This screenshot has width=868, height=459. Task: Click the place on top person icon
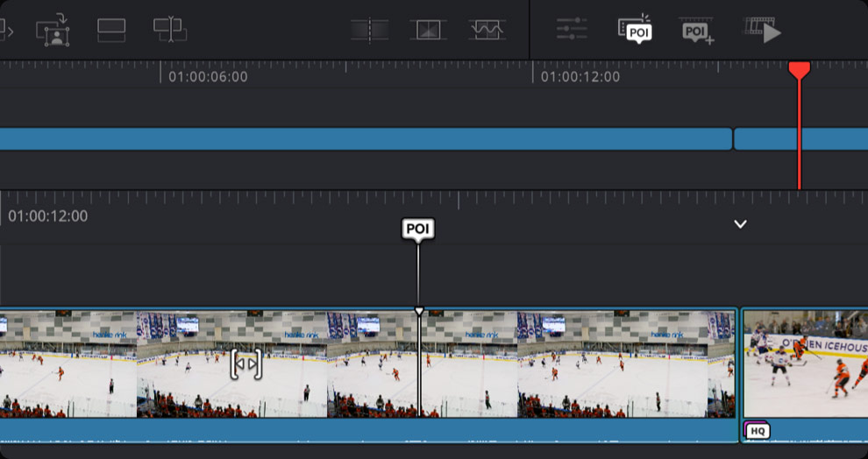[53, 30]
